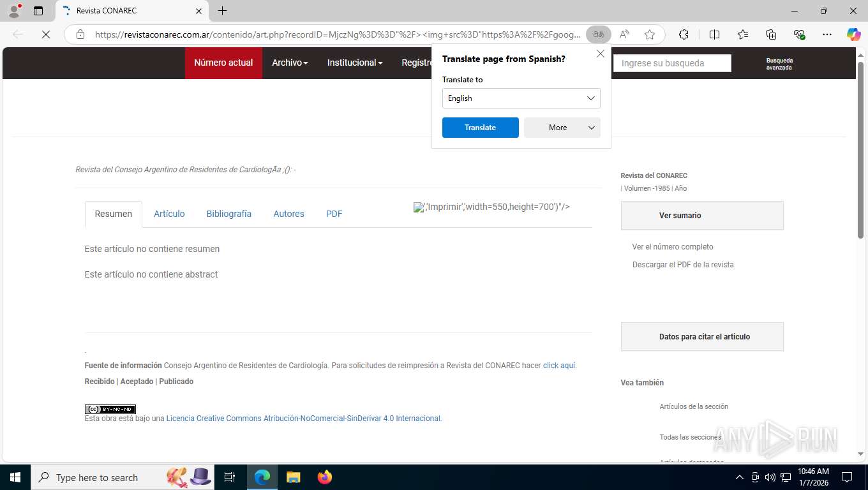
Task: Show hidden system tray icons
Action: click(x=740, y=477)
